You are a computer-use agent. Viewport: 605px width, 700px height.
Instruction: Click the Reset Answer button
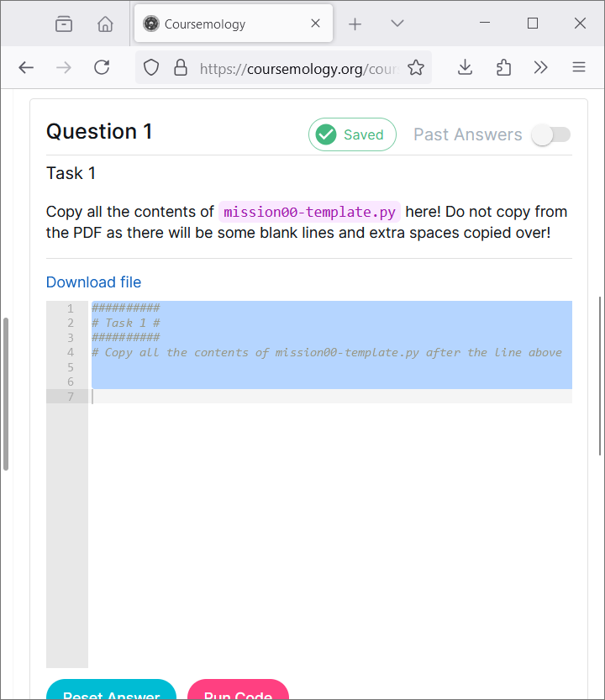(x=111, y=691)
